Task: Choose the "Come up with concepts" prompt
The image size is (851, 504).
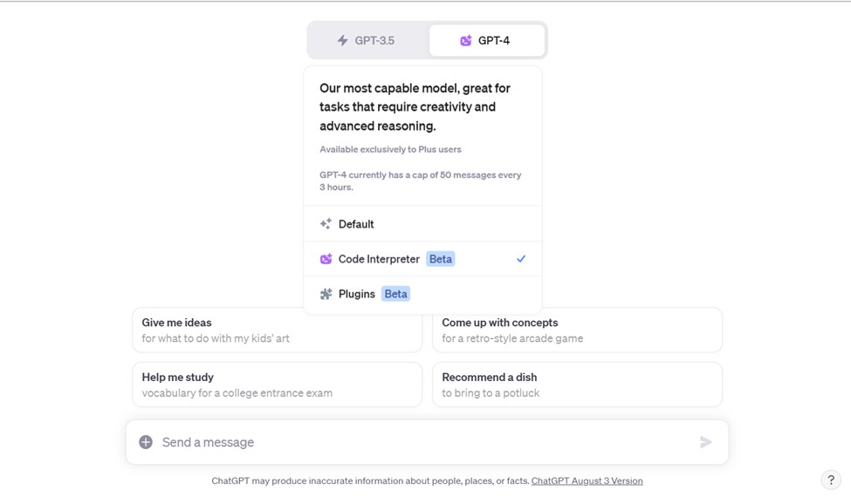Action: click(577, 330)
